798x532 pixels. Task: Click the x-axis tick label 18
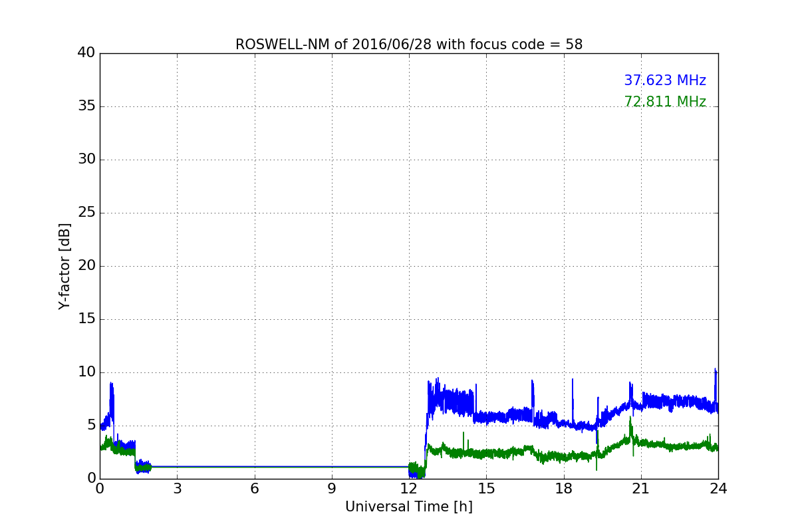[x=564, y=489]
